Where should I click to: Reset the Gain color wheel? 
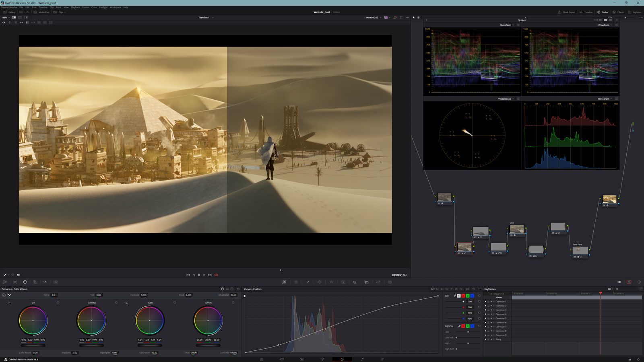tap(175, 302)
